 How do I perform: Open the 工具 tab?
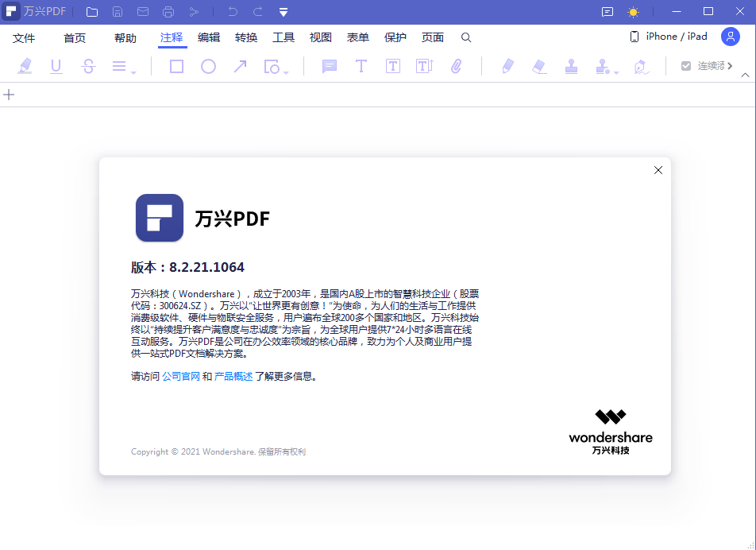[x=283, y=37]
